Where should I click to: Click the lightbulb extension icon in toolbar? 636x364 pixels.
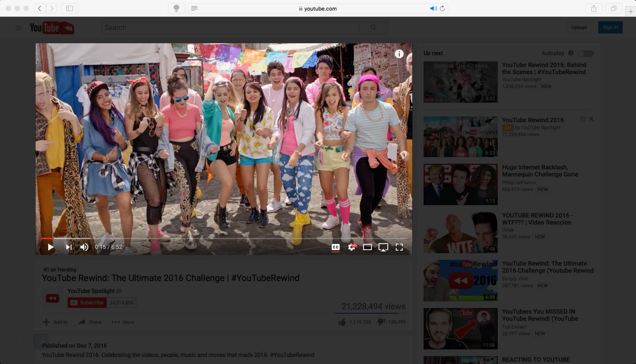click(x=176, y=8)
